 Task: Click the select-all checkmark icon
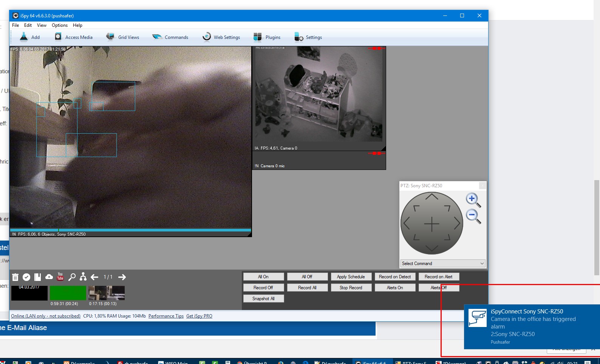pos(26,277)
